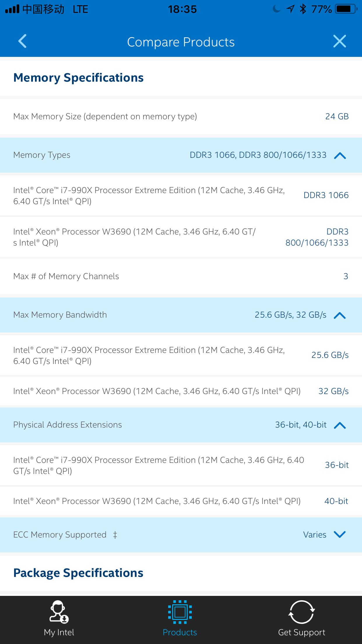This screenshot has height=644, width=362.
Task: Tap the Products chip icon
Action: click(180, 612)
